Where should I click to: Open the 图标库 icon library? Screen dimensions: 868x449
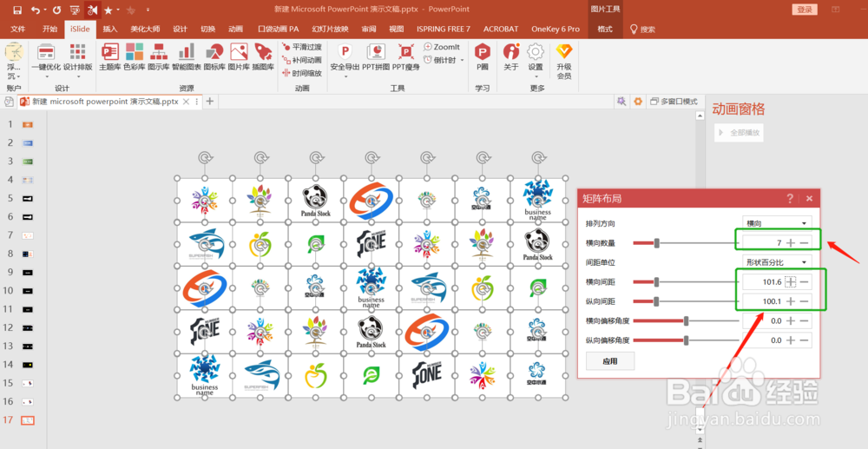pos(214,57)
